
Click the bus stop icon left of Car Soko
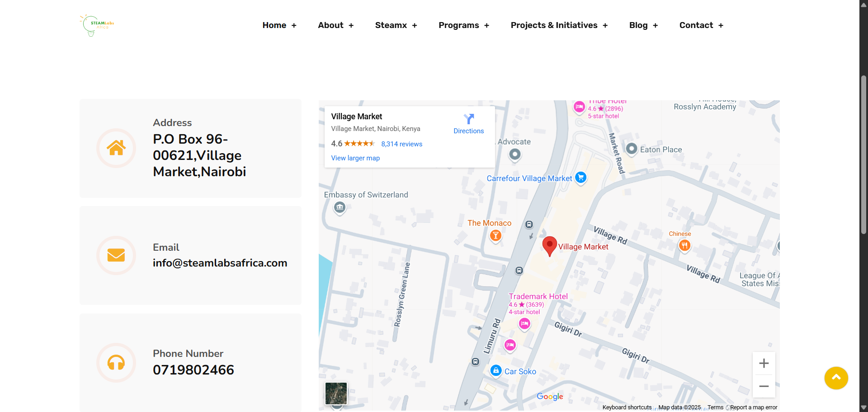(475, 361)
